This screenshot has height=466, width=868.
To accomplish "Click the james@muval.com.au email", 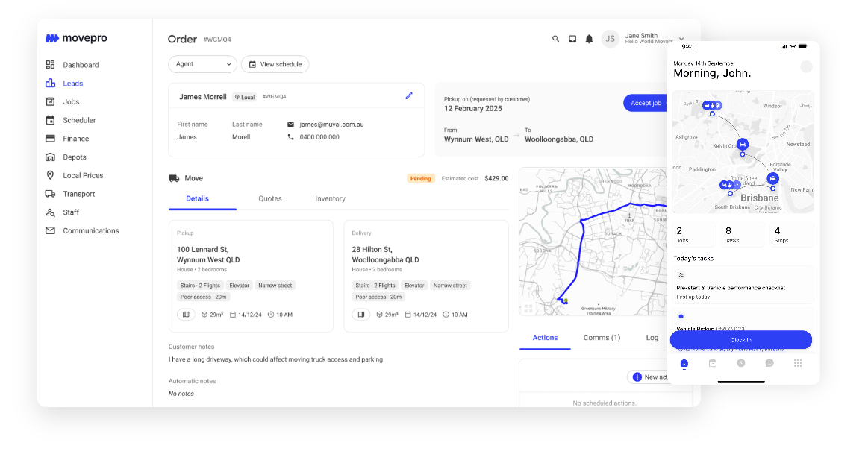I will coord(331,125).
